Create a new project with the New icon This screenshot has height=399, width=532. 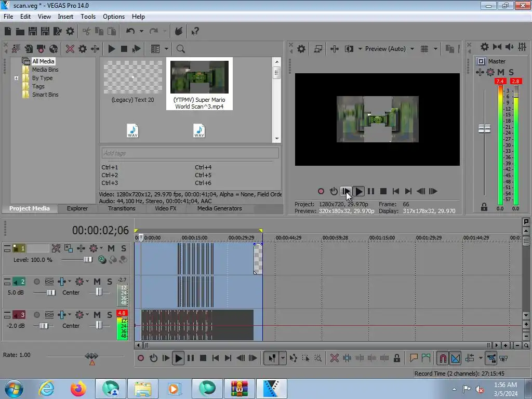click(x=8, y=32)
